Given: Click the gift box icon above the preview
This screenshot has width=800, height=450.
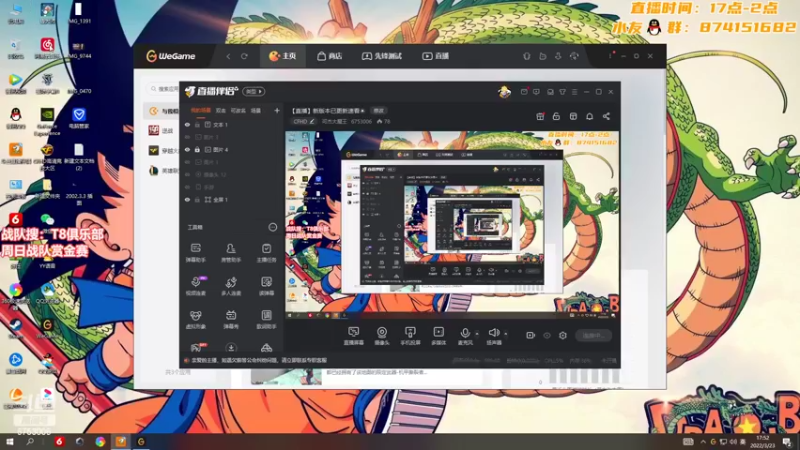Looking at the screenshot, I should tap(540, 116).
